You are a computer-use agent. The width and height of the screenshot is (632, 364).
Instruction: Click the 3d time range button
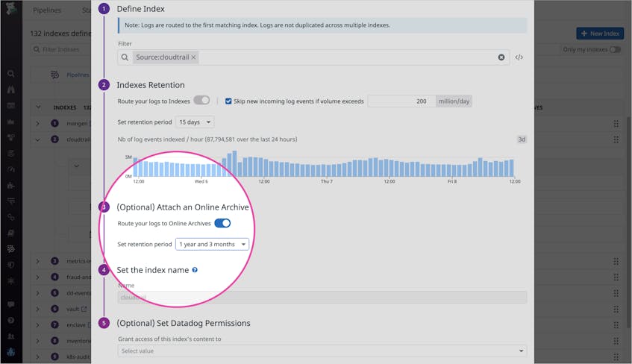pyautogui.click(x=522, y=139)
